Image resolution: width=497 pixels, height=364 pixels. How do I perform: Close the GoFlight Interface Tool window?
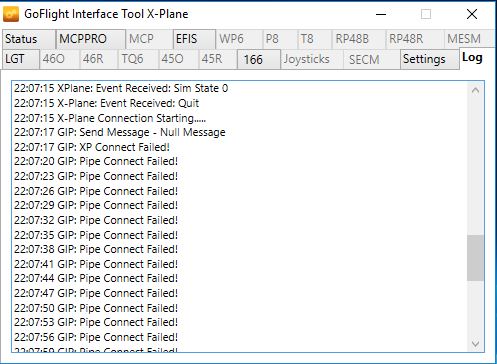[x=472, y=14]
